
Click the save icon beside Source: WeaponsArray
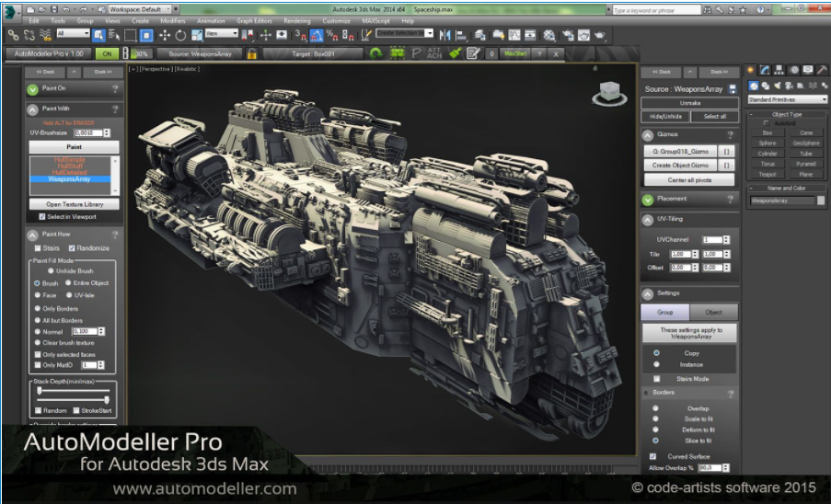733,89
